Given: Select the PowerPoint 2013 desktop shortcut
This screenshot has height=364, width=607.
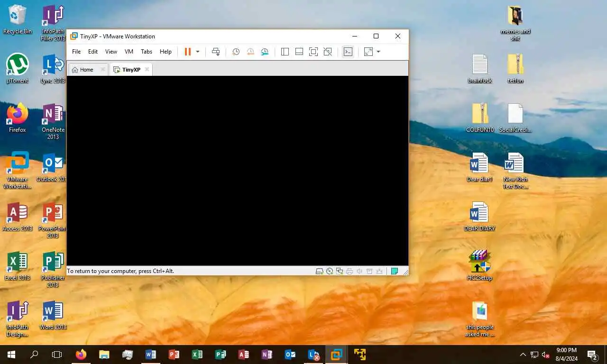Looking at the screenshot, I should click(x=53, y=220).
